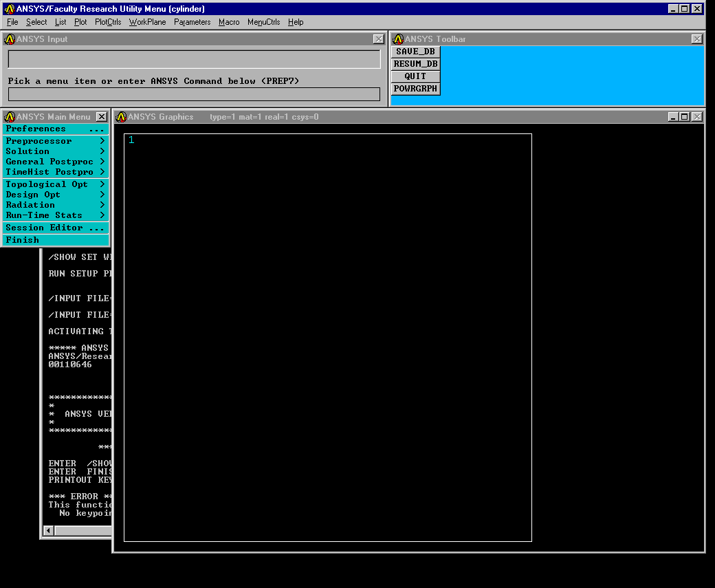The width and height of the screenshot is (715, 588).
Task: Click the ANSYS Graphics window logo icon
Action: coord(121,117)
